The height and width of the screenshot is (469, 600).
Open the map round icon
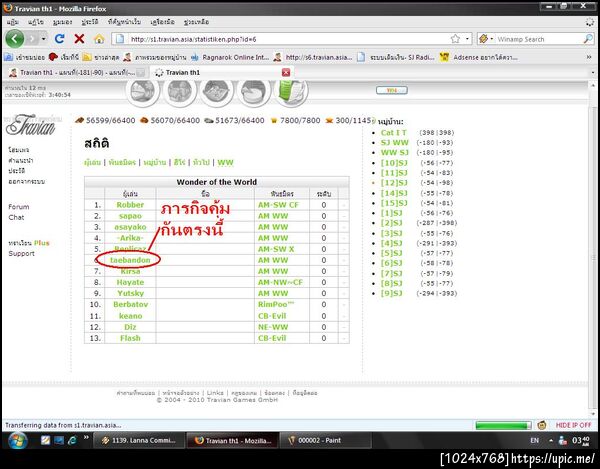point(216,92)
